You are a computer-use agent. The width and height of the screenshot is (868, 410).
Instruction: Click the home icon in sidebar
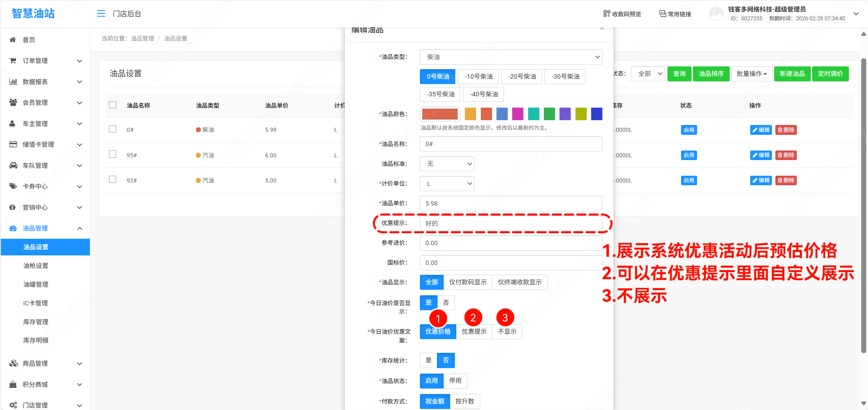point(13,40)
